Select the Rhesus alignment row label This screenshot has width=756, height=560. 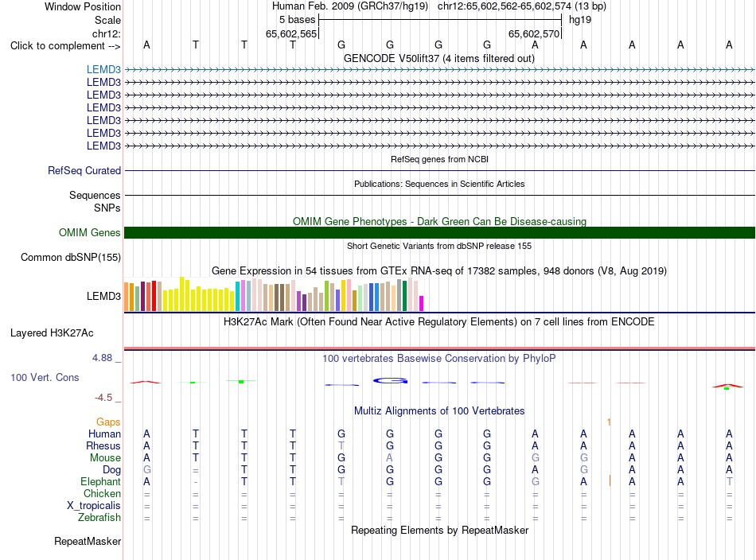(103, 445)
